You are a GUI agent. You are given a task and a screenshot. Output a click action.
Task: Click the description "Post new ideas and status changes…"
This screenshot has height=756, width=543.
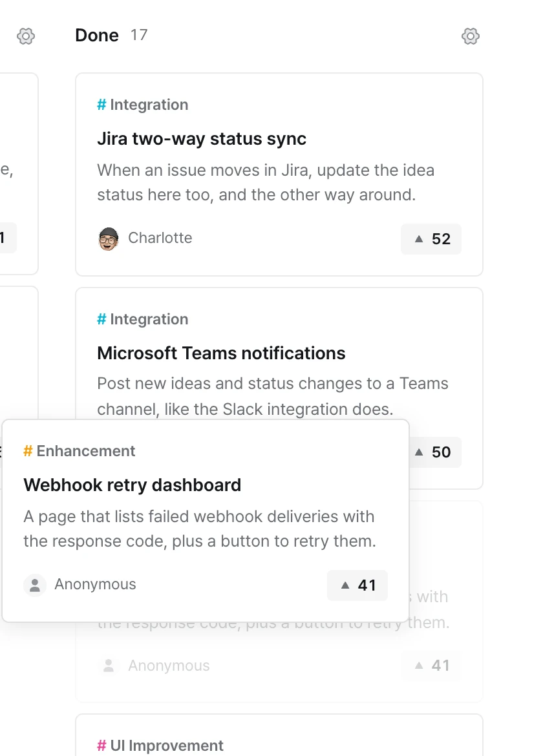(x=273, y=396)
